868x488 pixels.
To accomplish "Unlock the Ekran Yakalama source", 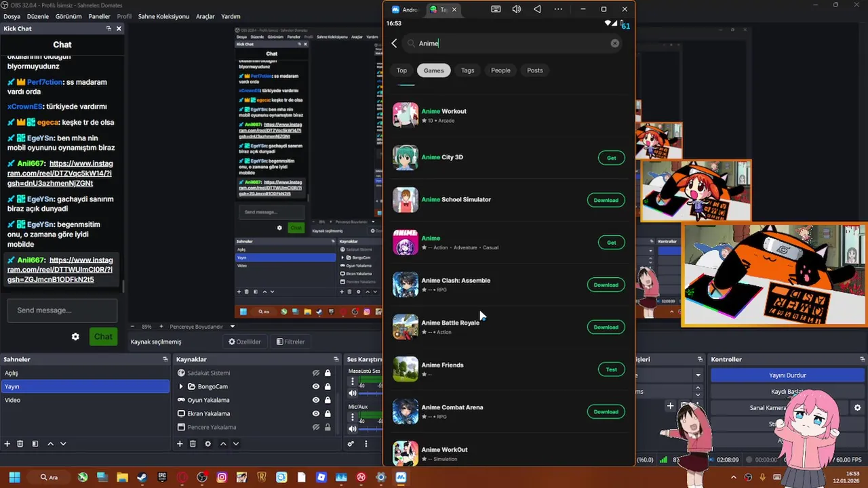I will 328,413.
